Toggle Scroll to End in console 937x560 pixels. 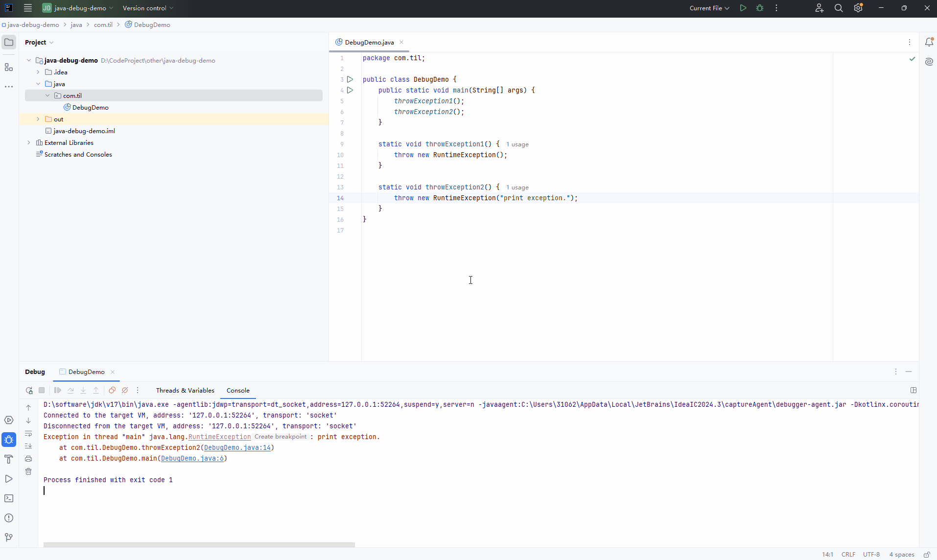tap(28, 446)
